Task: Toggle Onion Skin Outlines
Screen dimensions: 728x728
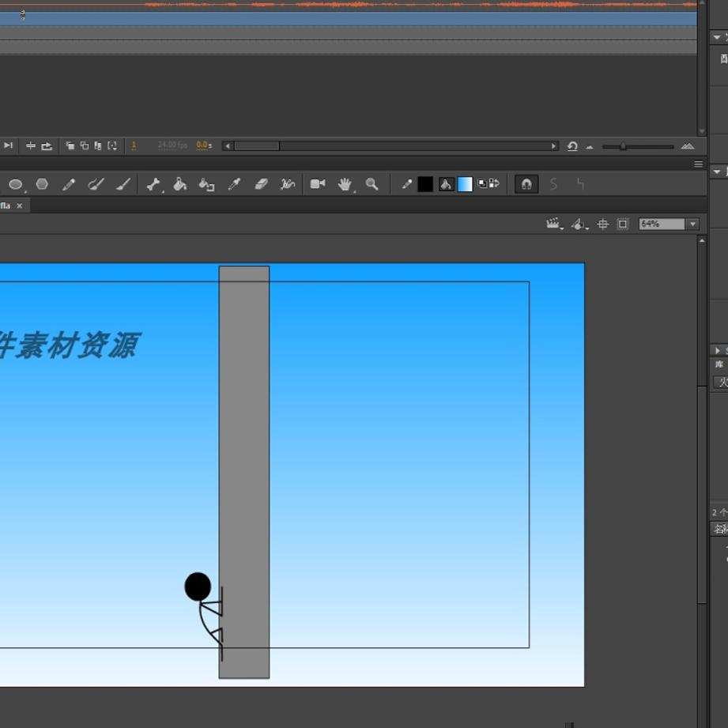Action: (85, 145)
